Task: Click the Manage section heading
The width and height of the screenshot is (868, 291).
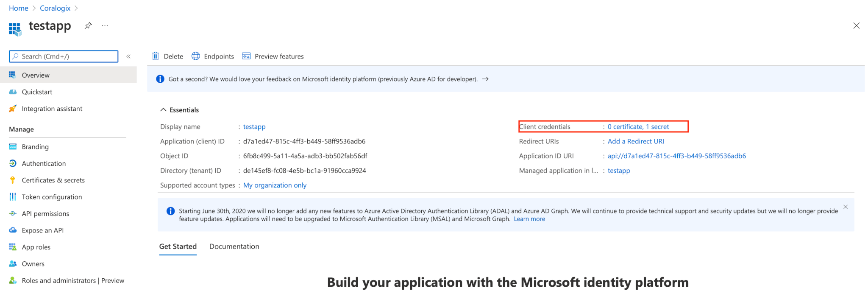Action: 21,129
